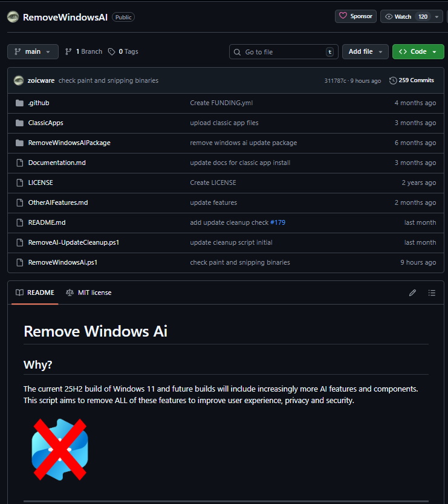Click the .github folder icon
The height and width of the screenshot is (504, 448).
click(x=19, y=103)
